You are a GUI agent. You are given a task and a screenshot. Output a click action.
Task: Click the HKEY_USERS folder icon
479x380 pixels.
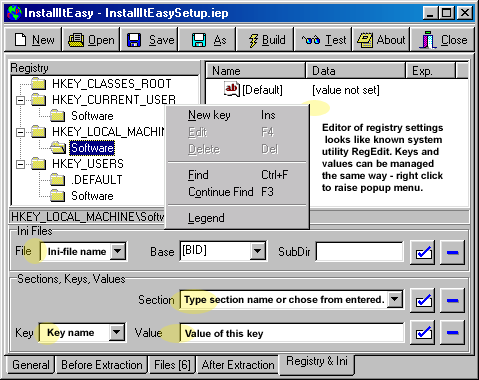[39, 164]
